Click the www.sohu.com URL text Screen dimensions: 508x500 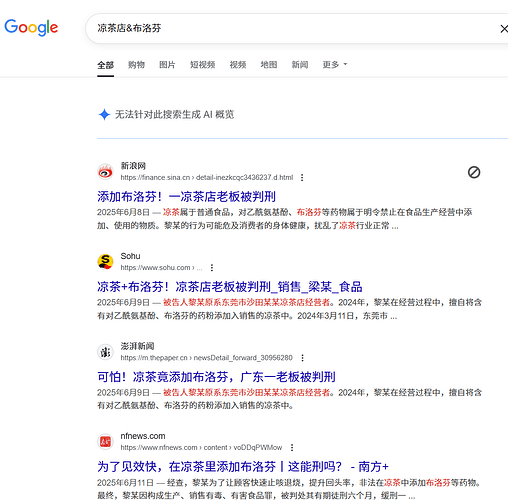click(x=161, y=268)
